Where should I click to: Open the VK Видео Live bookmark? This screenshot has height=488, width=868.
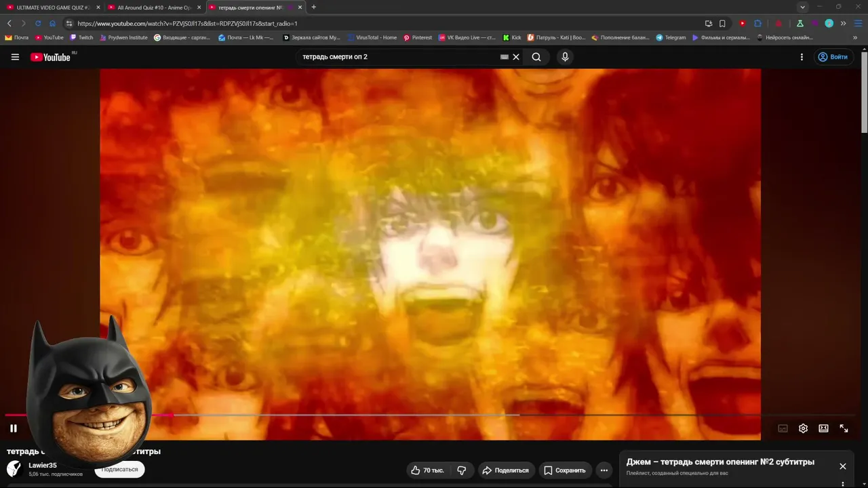click(467, 37)
